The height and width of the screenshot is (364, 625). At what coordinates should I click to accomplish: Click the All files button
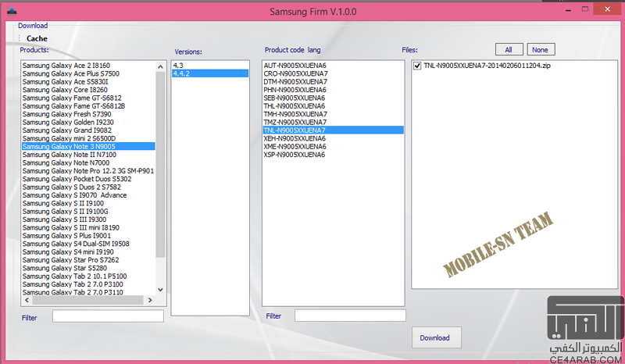click(509, 50)
